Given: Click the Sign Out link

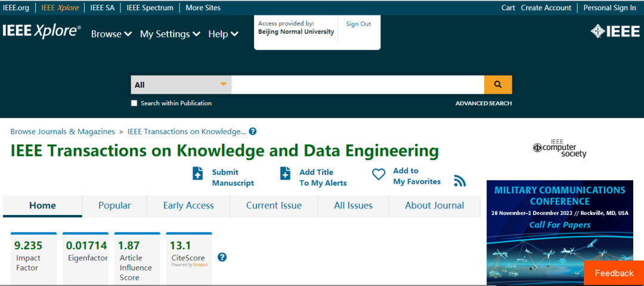Looking at the screenshot, I should pyautogui.click(x=358, y=24).
